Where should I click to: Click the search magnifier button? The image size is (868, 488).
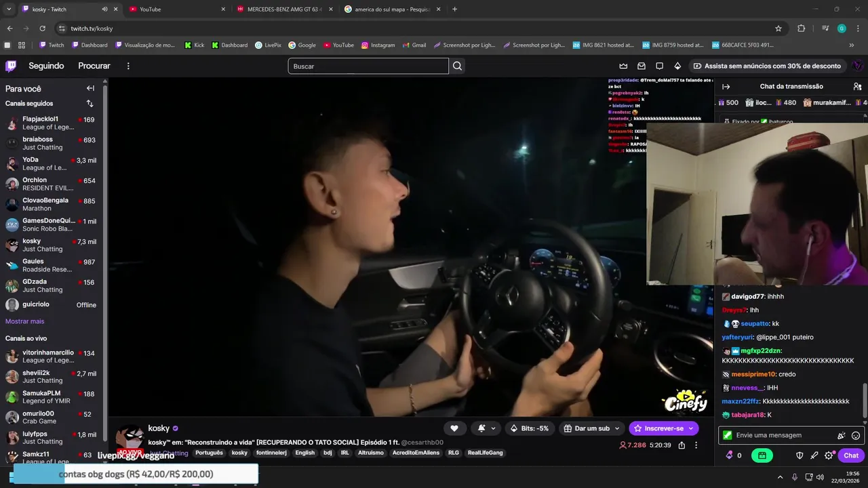pyautogui.click(x=457, y=66)
